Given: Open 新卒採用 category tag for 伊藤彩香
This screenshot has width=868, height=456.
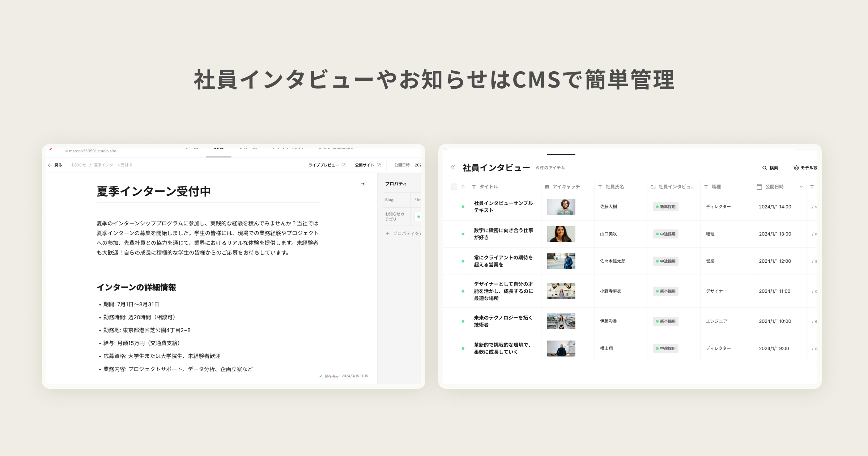Looking at the screenshot, I should click(665, 321).
